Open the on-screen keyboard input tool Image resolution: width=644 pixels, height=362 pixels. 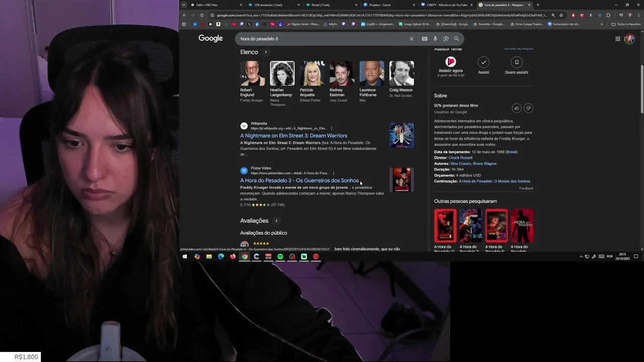425,39
